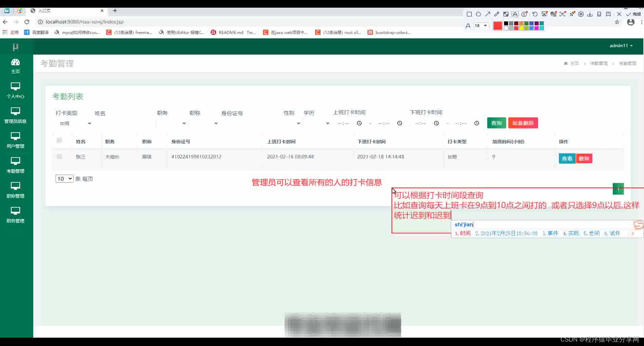
Task: Open the 主页 dashboard in the sidebar
Action: coord(16,66)
